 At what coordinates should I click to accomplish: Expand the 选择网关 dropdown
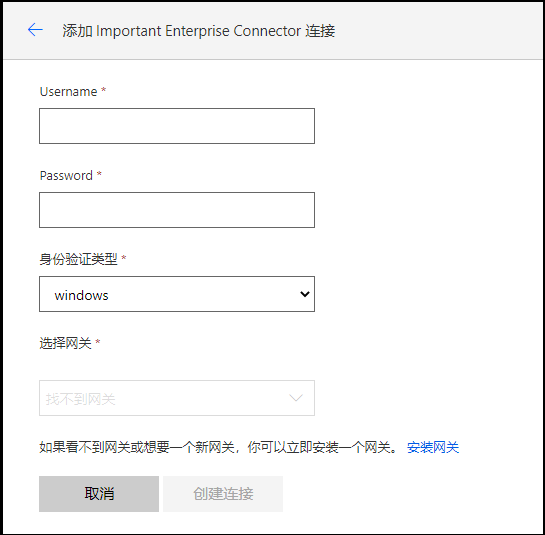pyautogui.click(x=177, y=398)
